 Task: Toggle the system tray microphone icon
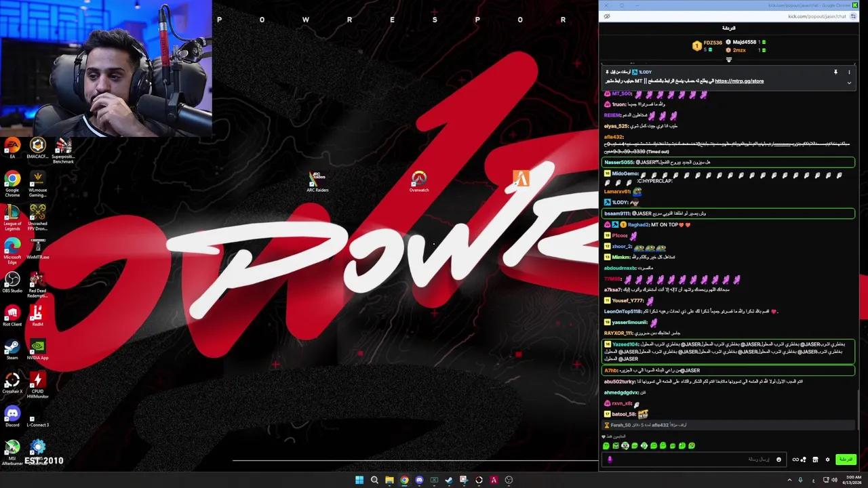coord(800,480)
